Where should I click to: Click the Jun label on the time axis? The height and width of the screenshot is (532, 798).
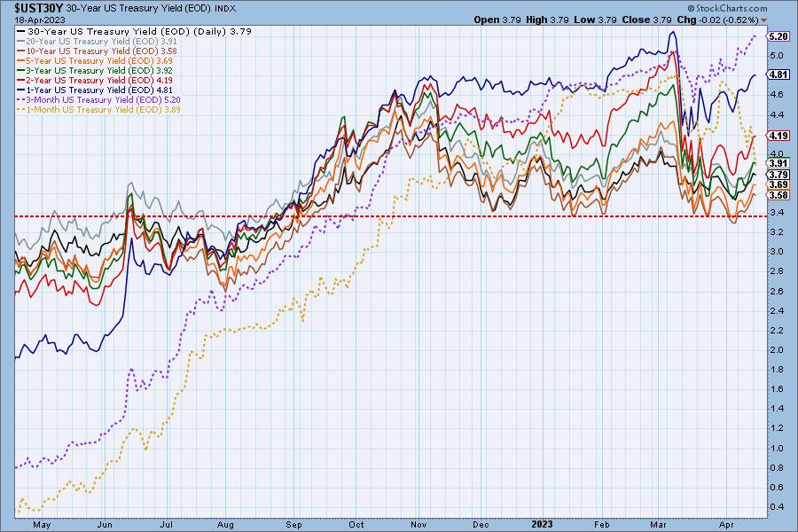coord(105,524)
